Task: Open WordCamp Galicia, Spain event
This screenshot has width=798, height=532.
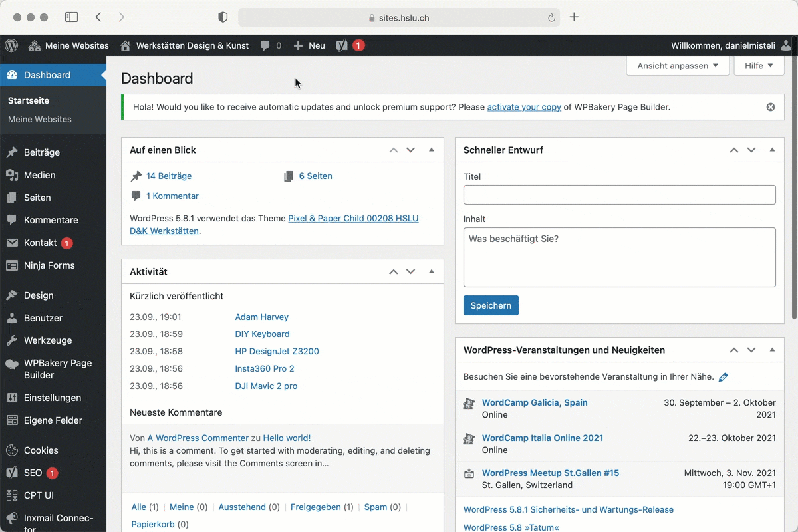Action: (x=535, y=403)
